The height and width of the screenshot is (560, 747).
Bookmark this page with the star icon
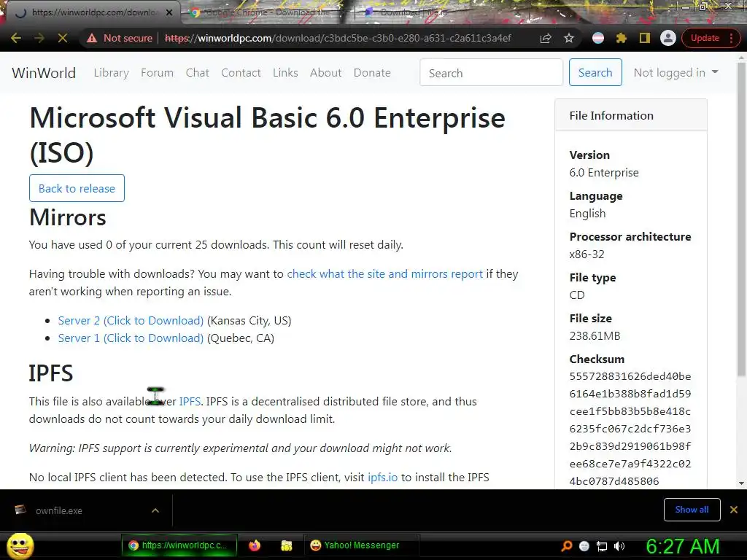569,38
